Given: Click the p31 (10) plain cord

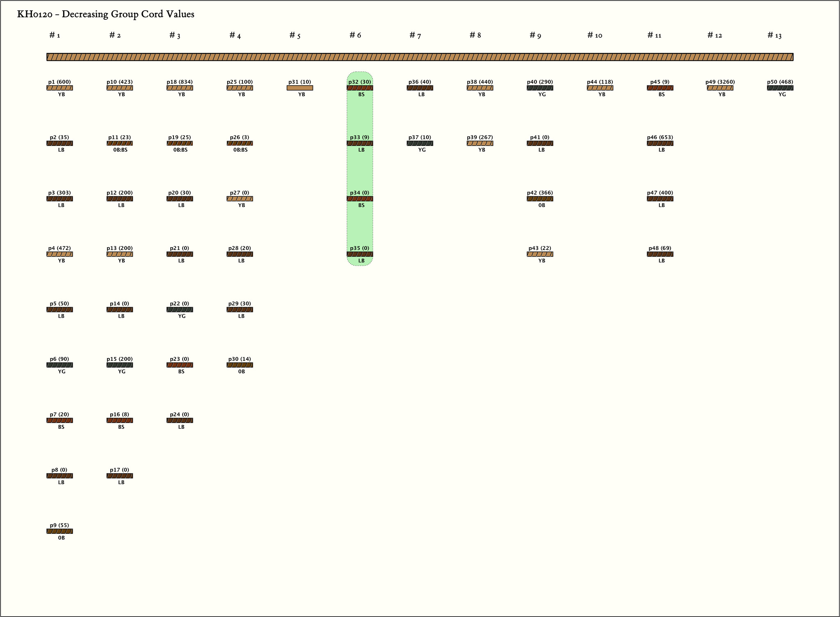Looking at the screenshot, I should tap(299, 88).
